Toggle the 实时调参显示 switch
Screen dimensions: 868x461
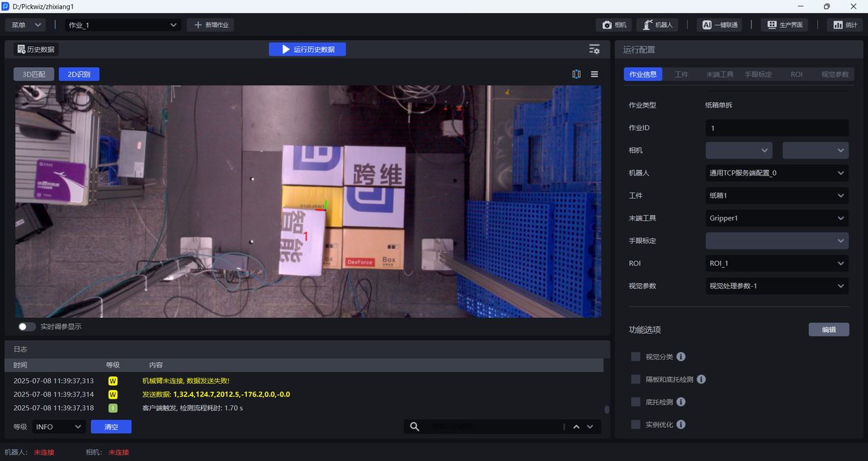tap(27, 327)
